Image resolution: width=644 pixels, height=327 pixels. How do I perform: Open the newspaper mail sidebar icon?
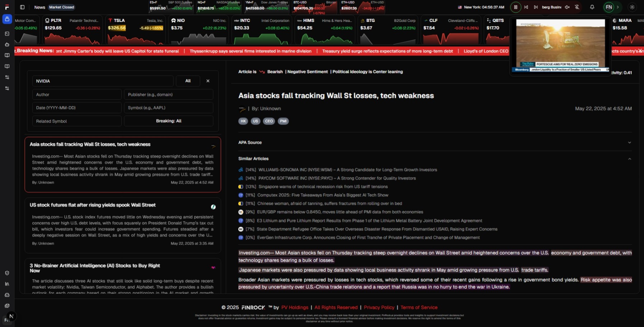(7, 306)
